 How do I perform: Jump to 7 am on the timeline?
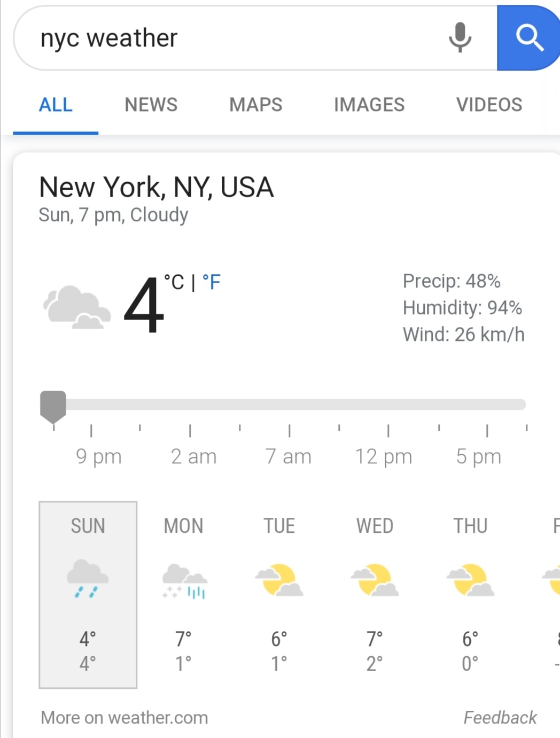click(x=289, y=456)
